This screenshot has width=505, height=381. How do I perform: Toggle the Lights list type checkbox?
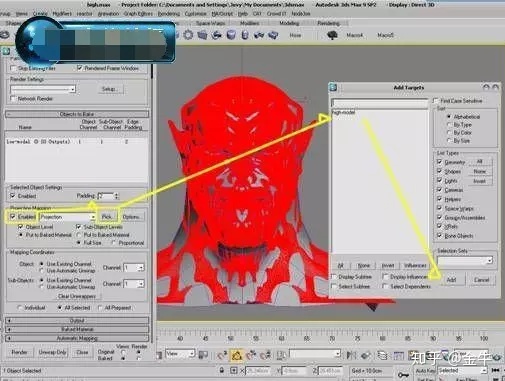440,180
